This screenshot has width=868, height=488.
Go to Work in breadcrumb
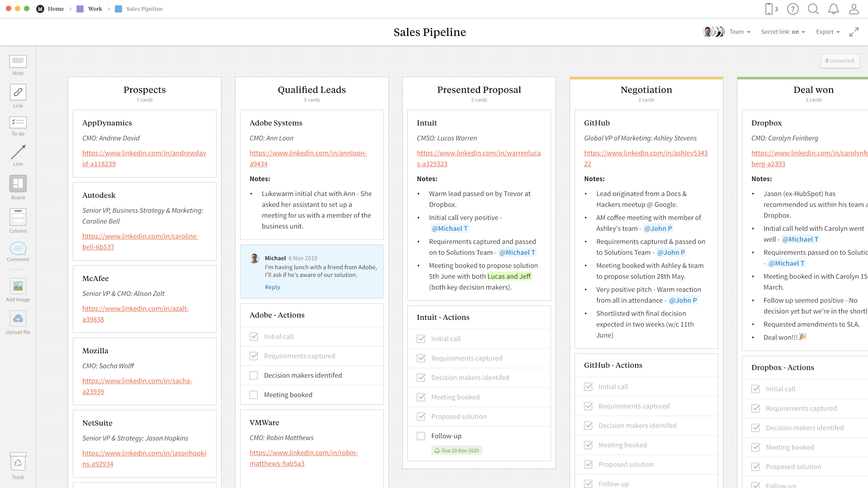[x=95, y=9]
